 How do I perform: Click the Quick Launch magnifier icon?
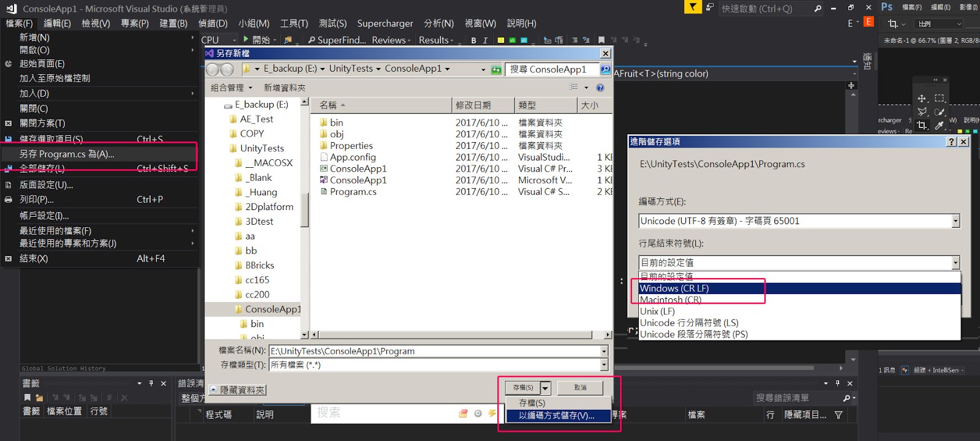[818, 9]
